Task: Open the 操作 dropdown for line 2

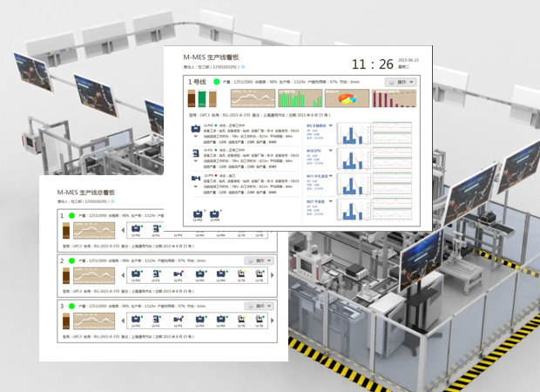Action: [259, 260]
